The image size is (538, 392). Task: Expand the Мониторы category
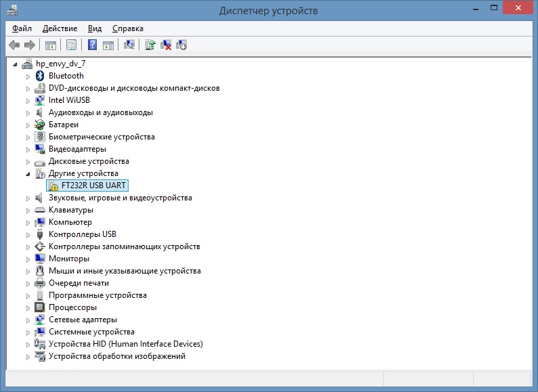pos(28,259)
